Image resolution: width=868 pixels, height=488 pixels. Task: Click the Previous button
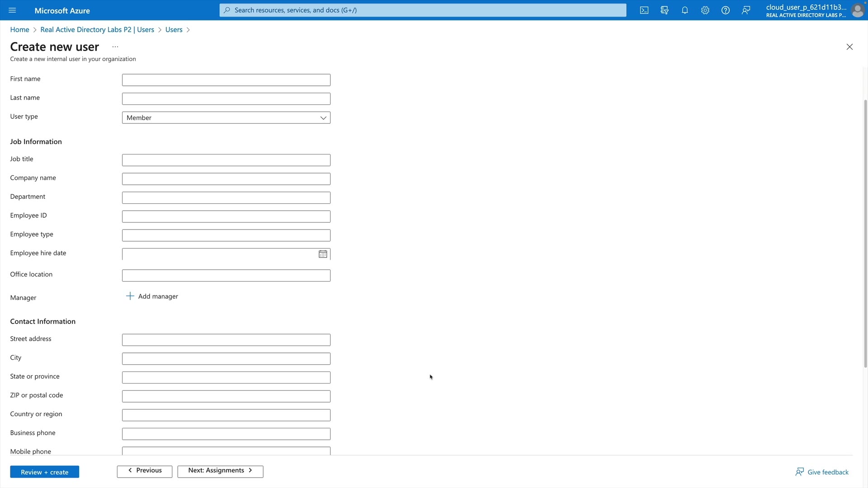[145, 471]
